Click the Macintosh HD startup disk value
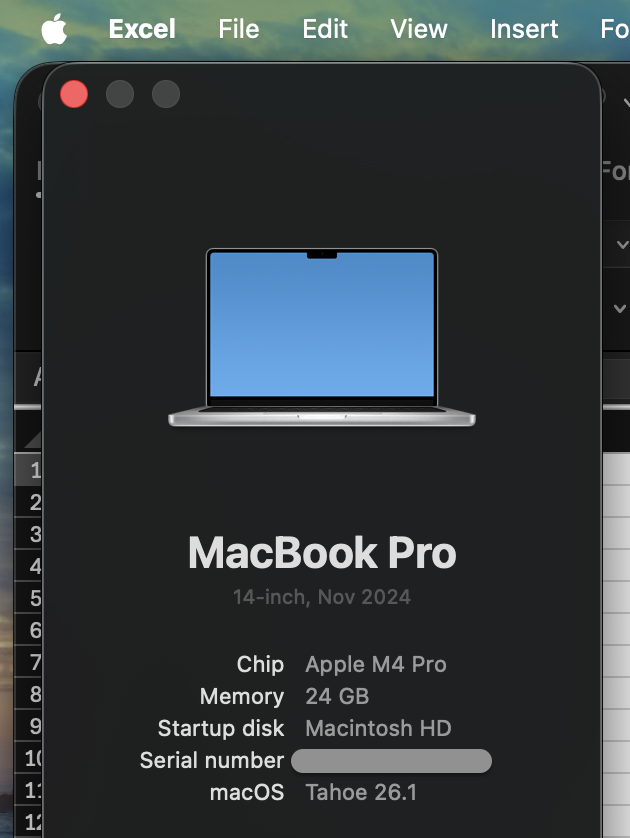630x838 pixels. point(378,728)
